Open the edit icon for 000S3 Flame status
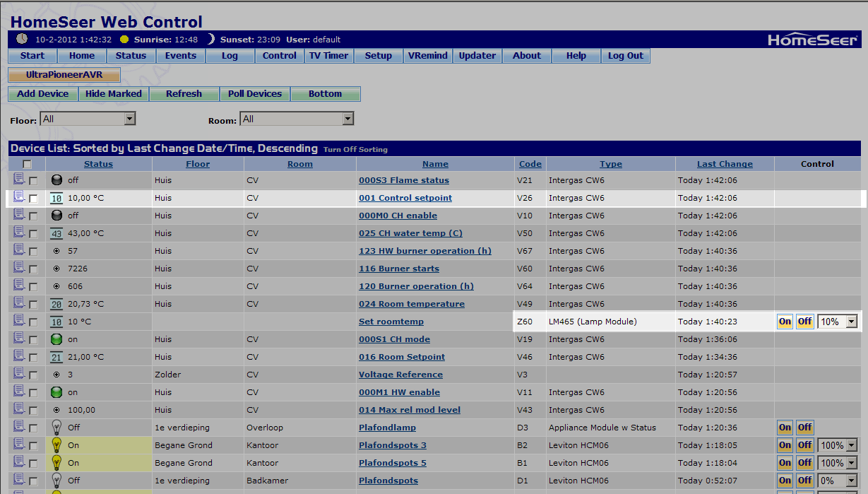This screenshot has width=868, height=494. click(18, 180)
